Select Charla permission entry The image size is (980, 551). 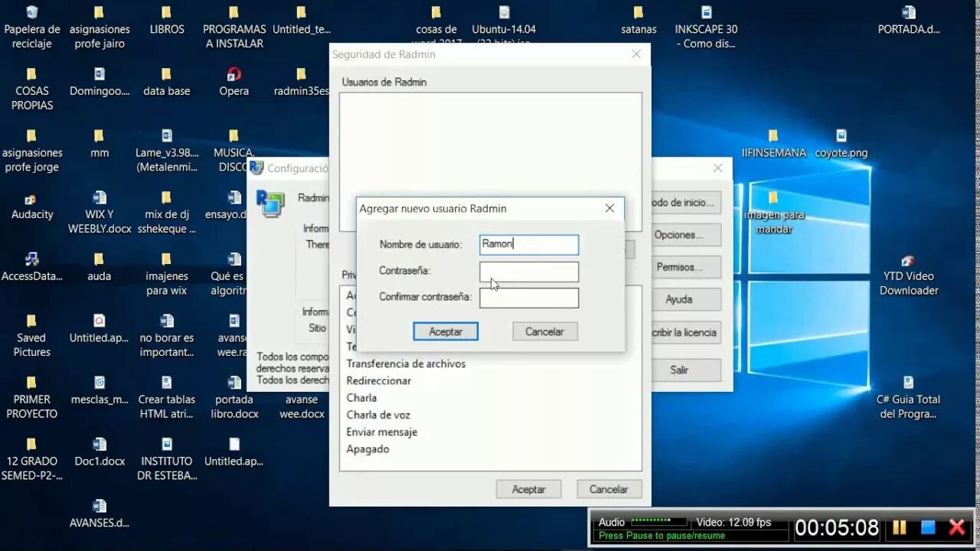point(361,397)
